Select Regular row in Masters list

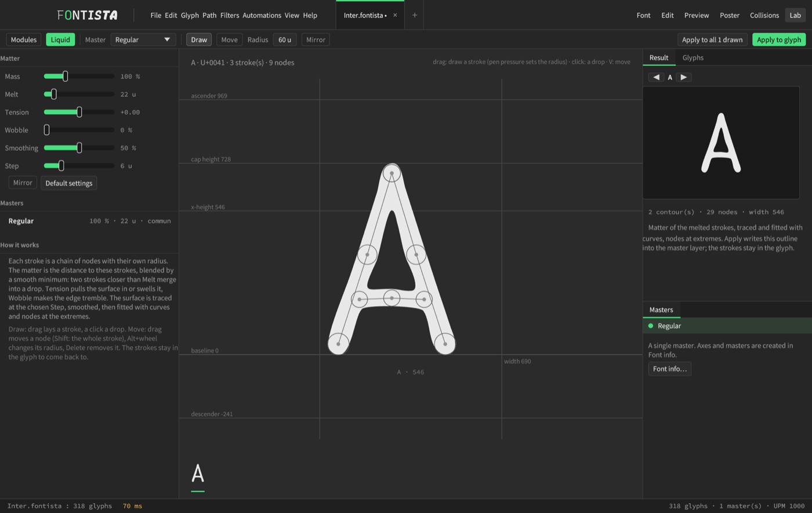(89, 221)
